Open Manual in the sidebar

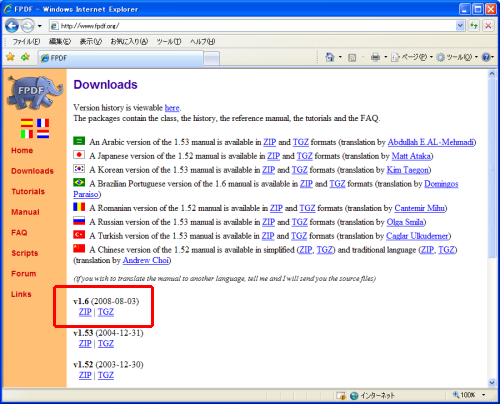(25, 212)
